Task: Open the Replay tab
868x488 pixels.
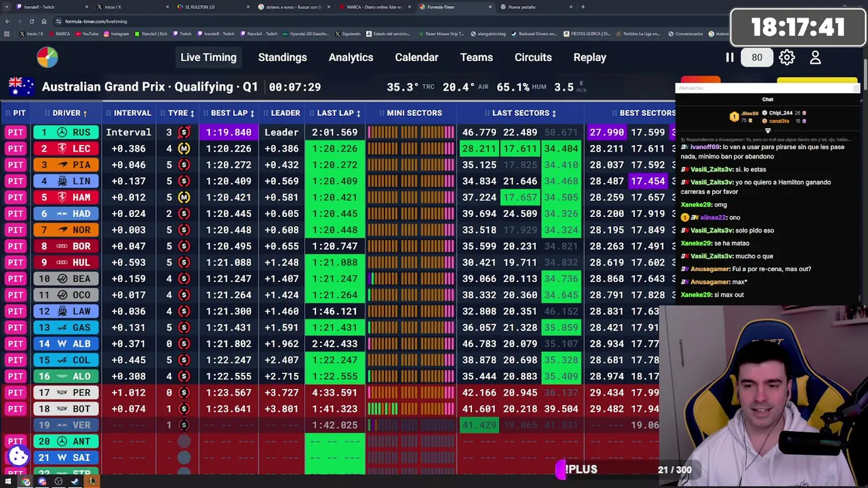Action: coord(589,58)
